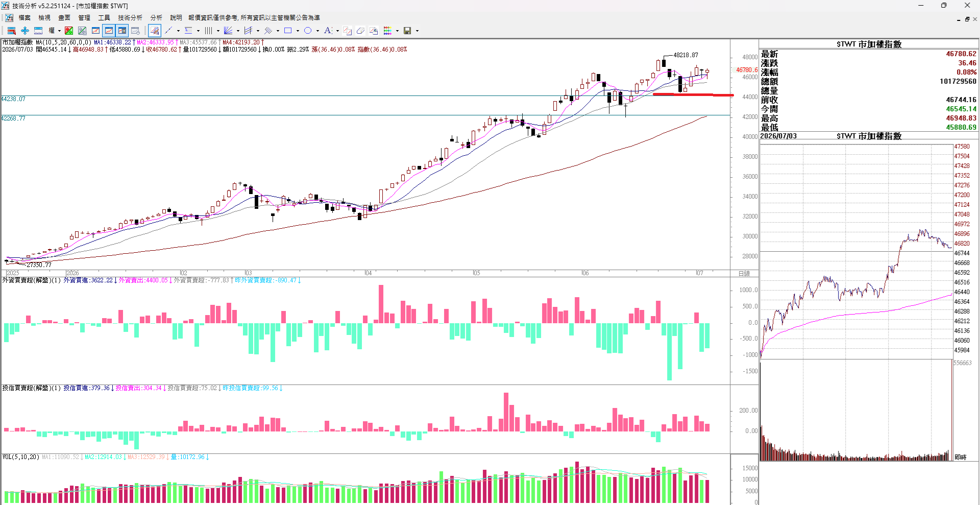This screenshot has height=505, width=980.
Task: Click the 即時 label under intraday chart
Action: (x=960, y=457)
